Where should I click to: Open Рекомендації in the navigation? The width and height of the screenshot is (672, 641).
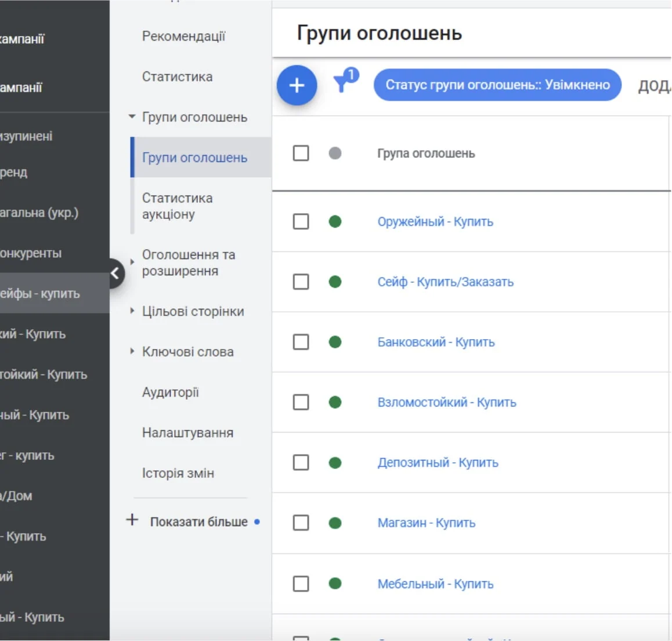184,37
